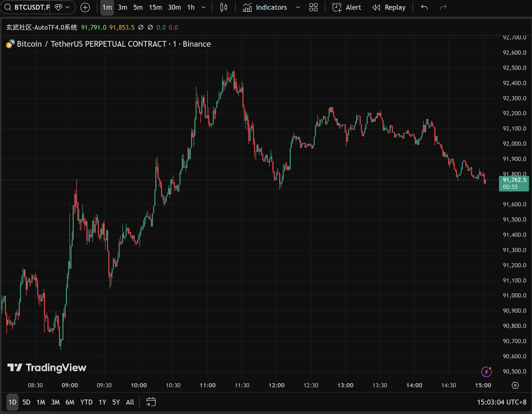
Task: Open the layout grid setup icon
Action: pos(313,7)
